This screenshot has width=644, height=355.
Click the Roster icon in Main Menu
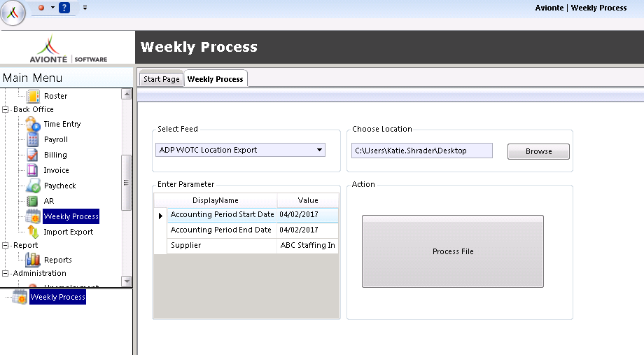point(33,96)
